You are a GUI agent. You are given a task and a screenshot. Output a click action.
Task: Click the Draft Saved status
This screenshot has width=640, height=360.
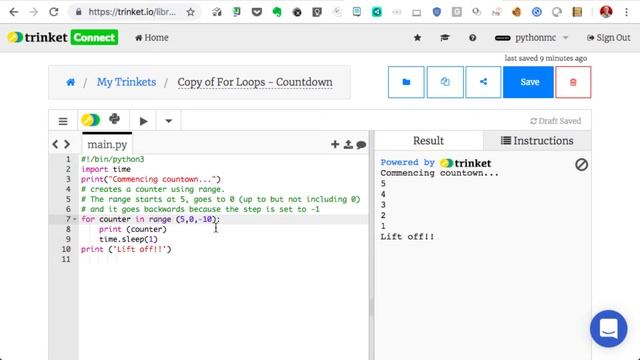[556, 121]
